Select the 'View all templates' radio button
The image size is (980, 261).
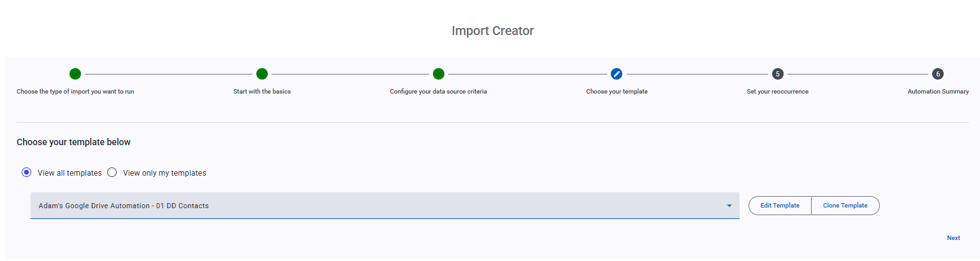pyautogui.click(x=27, y=173)
